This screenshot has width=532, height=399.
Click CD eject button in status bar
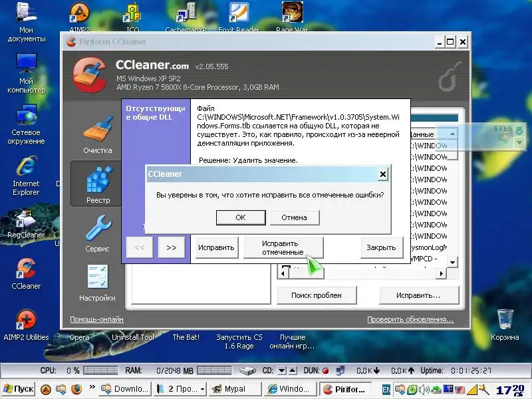click(293, 371)
